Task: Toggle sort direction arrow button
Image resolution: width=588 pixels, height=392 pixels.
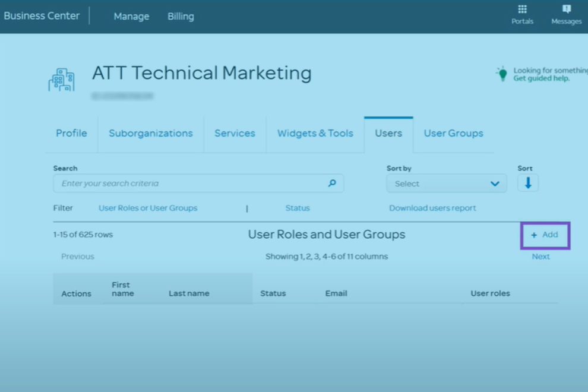Action: [527, 183]
